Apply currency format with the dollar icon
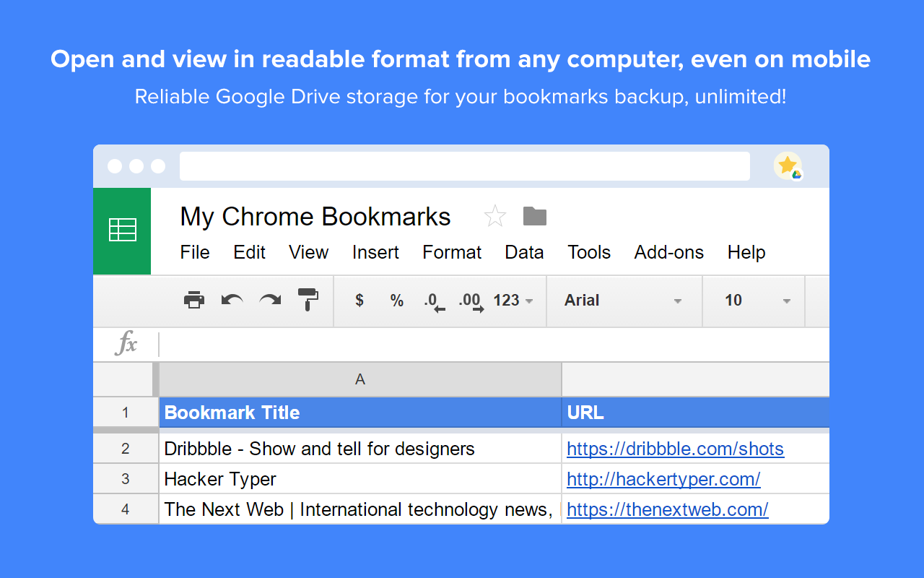 359,300
